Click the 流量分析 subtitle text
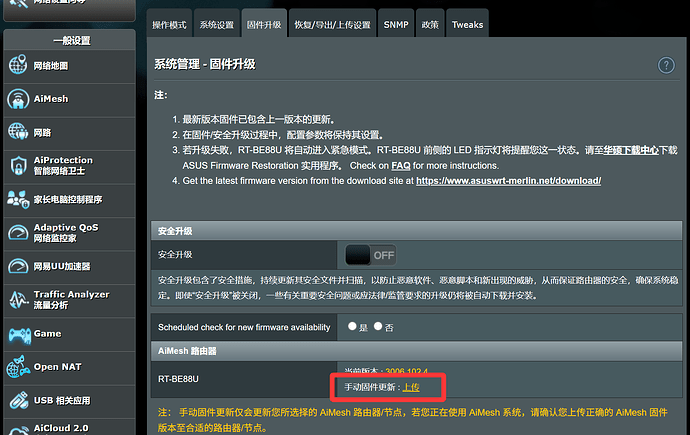The height and width of the screenshot is (435, 690). (51, 305)
